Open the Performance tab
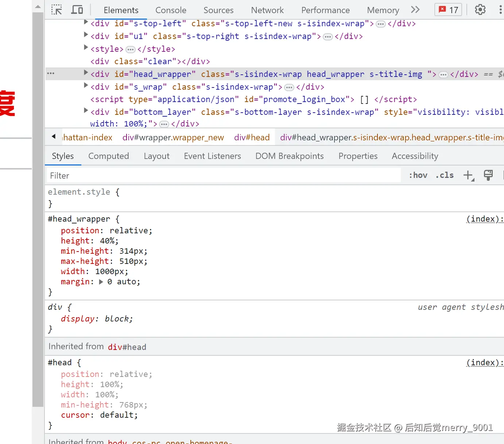 pos(325,10)
